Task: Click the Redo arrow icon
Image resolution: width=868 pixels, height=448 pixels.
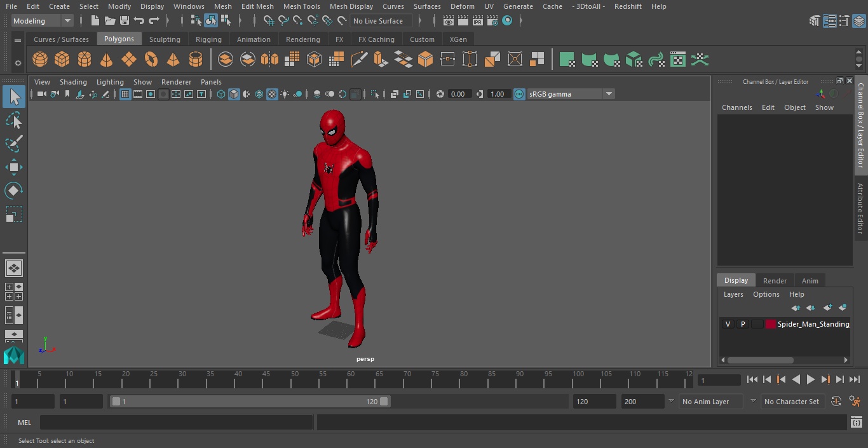Action: point(154,21)
